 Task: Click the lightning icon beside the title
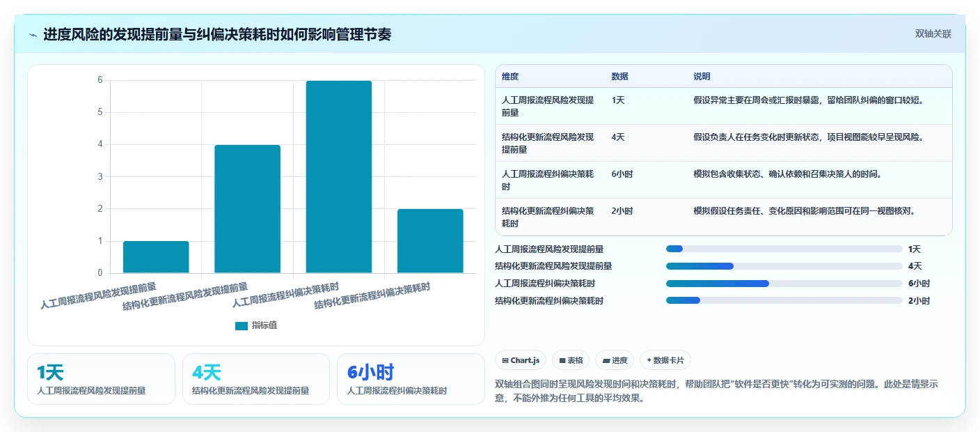tap(33, 35)
